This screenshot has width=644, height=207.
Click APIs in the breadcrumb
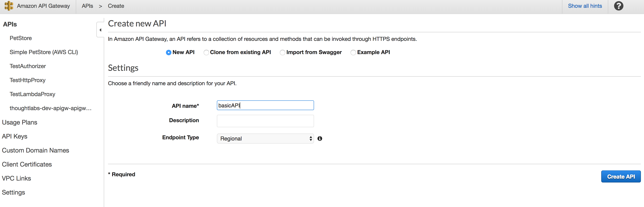[x=87, y=6]
